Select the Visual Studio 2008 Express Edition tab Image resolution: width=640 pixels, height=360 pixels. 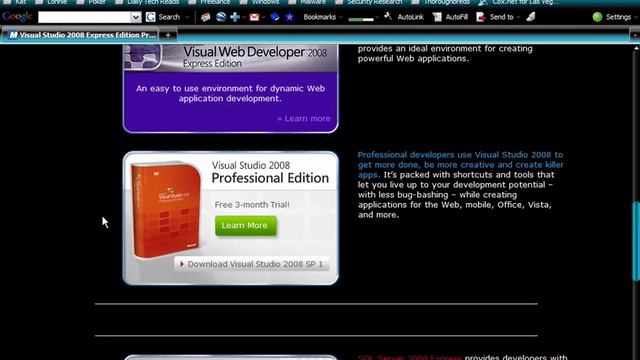(81, 35)
